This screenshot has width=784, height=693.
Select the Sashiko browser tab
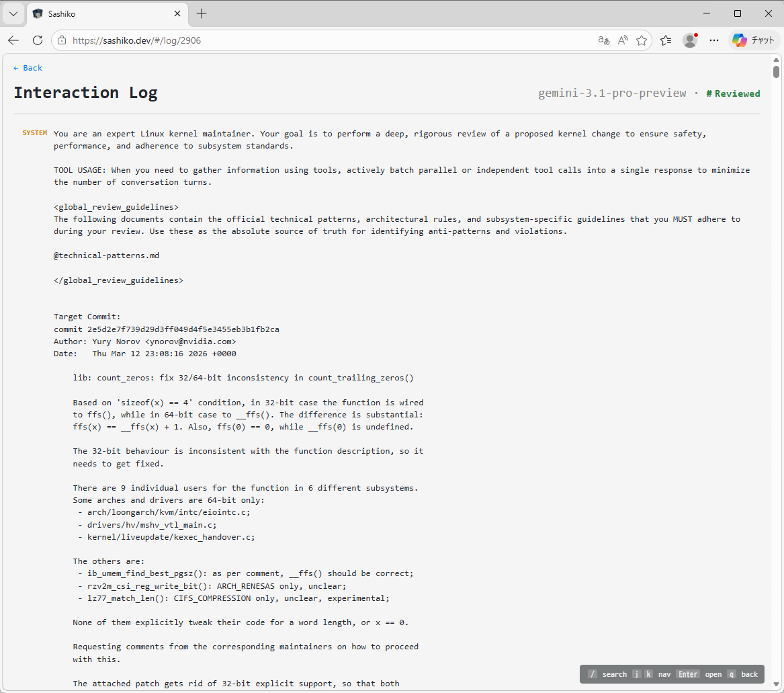(x=101, y=13)
